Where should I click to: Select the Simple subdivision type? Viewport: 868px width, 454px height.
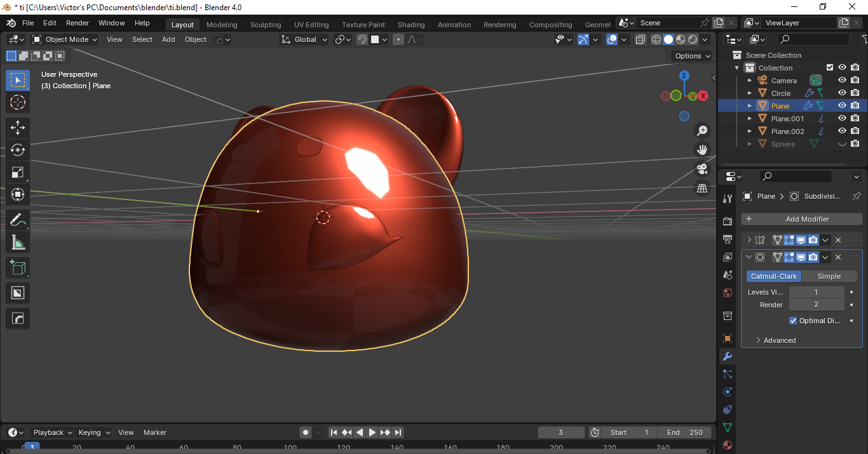(829, 276)
